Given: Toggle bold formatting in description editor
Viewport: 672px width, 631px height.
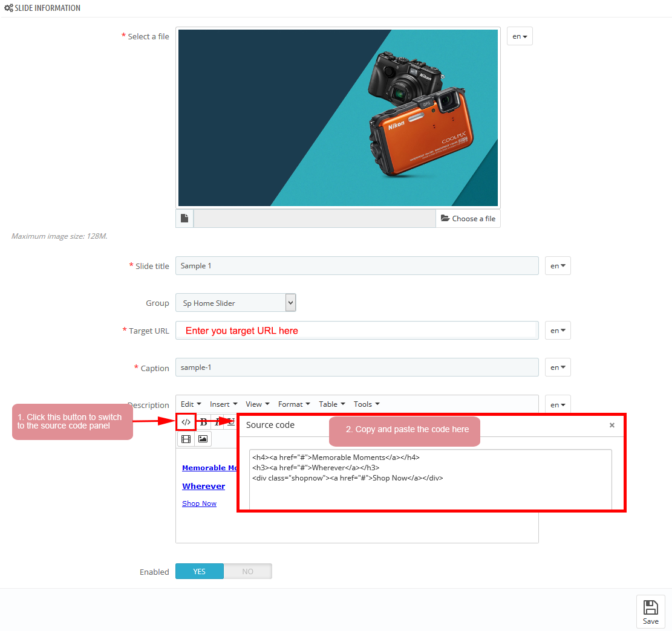Looking at the screenshot, I should (204, 422).
